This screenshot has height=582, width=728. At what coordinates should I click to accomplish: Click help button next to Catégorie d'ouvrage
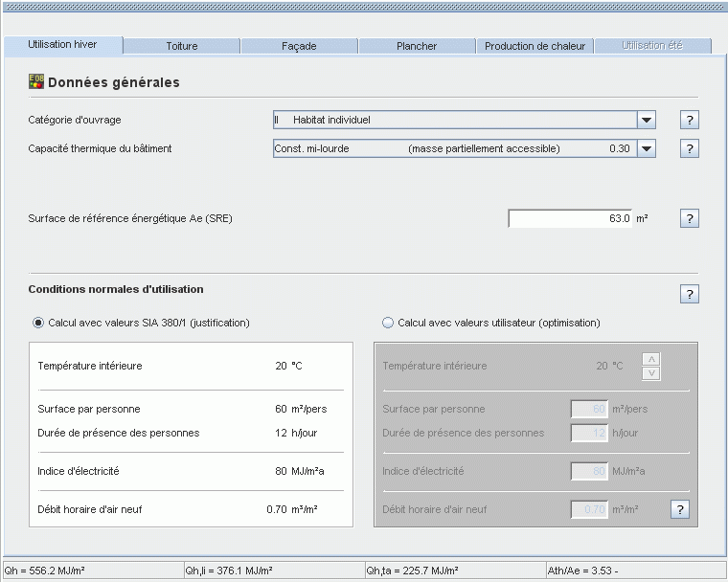point(690,120)
